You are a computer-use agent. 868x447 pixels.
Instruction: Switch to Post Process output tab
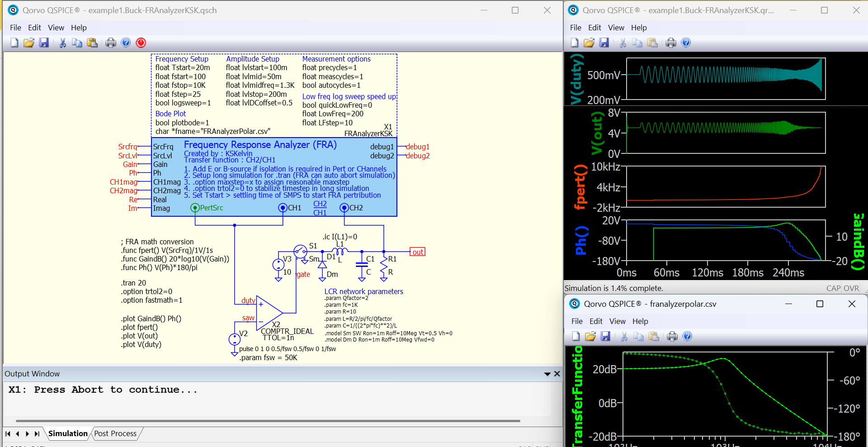pyautogui.click(x=115, y=433)
